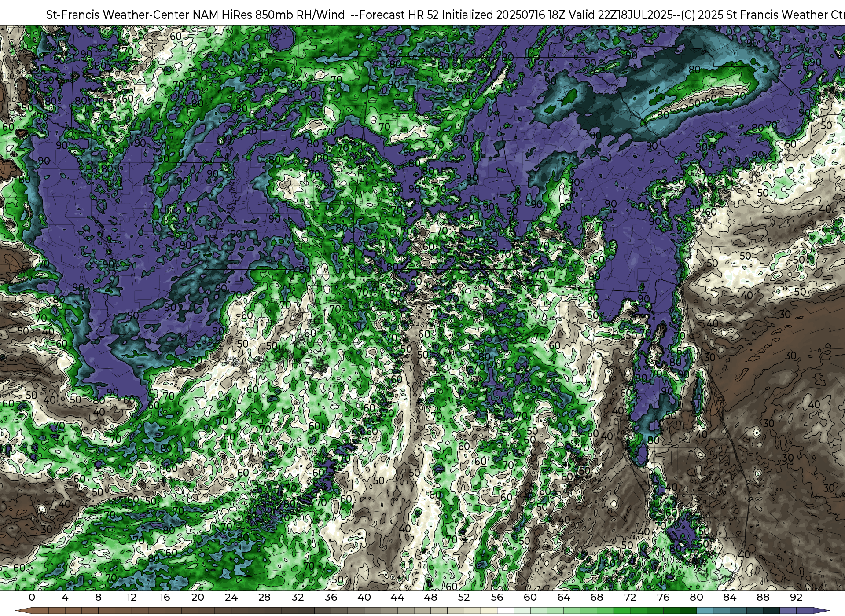Select the white colorbar swatch right of 56

point(505,611)
